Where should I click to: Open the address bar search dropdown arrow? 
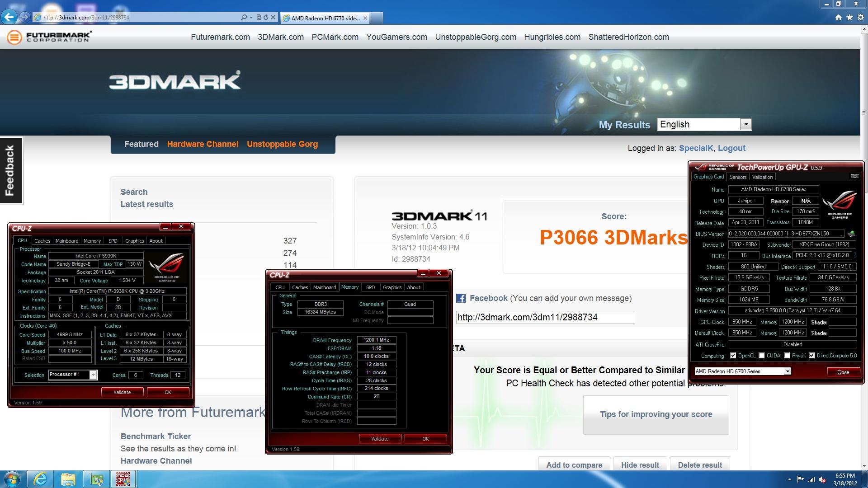(x=251, y=18)
